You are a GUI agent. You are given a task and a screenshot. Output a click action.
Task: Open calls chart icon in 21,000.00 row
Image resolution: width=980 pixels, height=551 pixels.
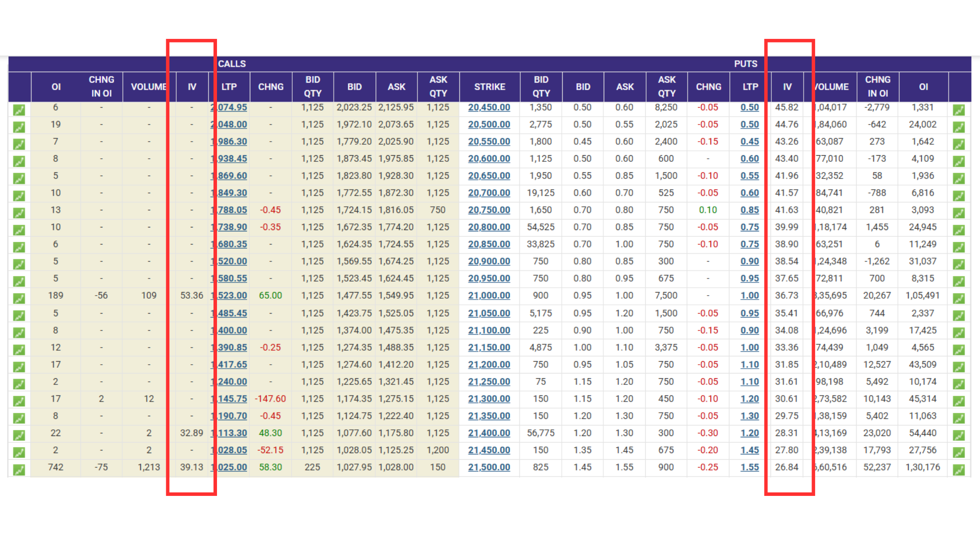pyautogui.click(x=19, y=298)
